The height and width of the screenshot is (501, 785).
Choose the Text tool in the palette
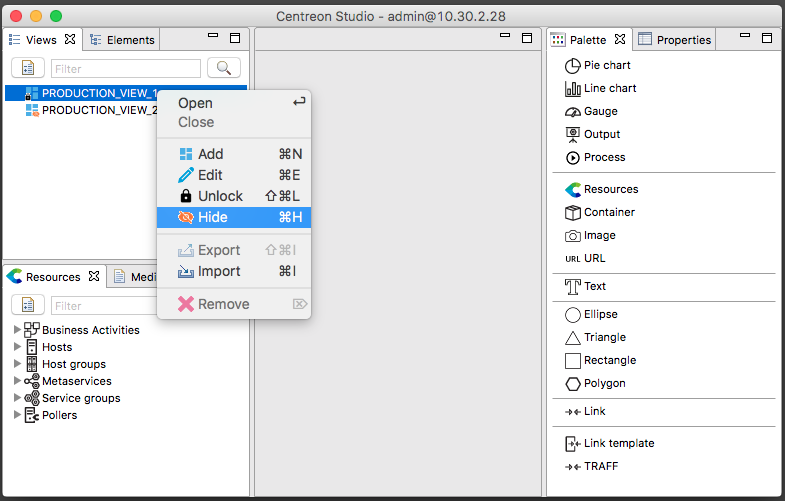pyautogui.click(x=585, y=287)
